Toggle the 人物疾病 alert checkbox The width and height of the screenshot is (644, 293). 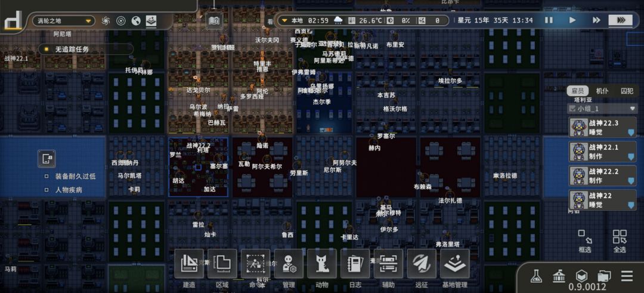(x=47, y=190)
